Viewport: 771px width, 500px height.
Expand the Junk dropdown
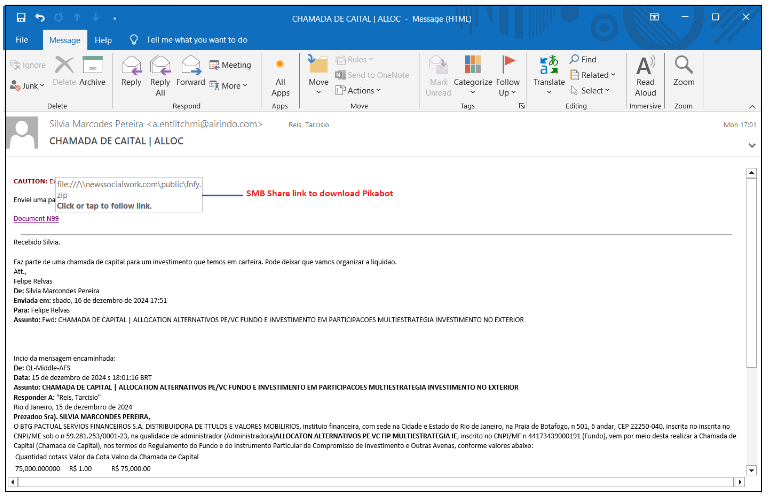pos(28,86)
